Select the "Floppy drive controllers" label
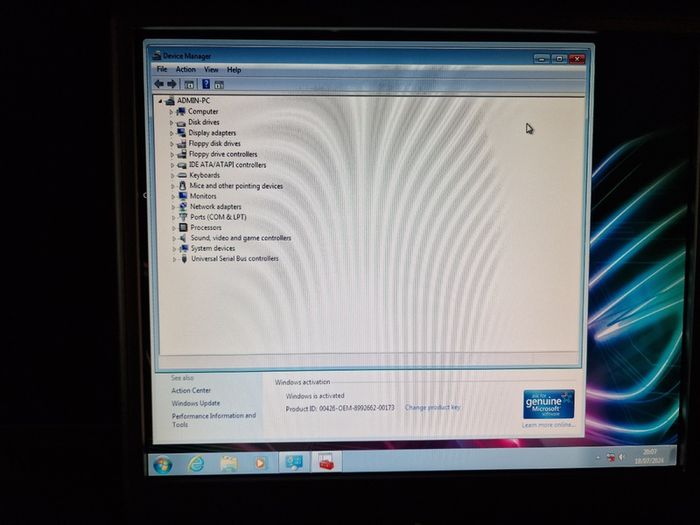This screenshot has width=700, height=525. [223, 154]
